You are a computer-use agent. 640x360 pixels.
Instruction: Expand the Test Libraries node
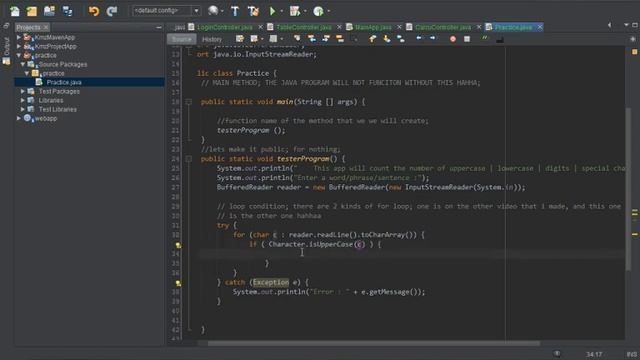[23, 109]
